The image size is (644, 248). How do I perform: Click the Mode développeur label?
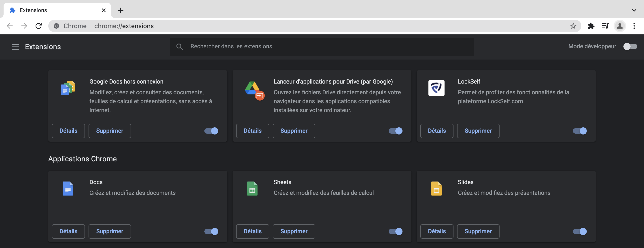592,46
